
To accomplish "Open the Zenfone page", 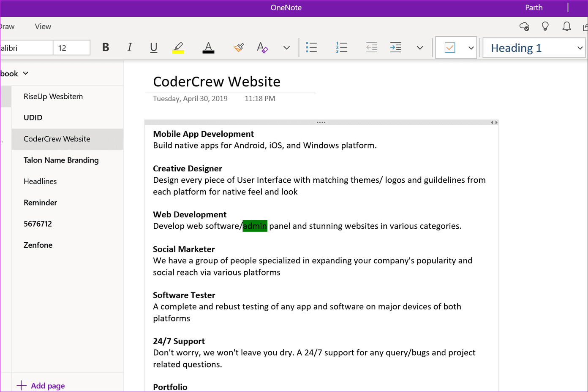I will tap(68, 245).
